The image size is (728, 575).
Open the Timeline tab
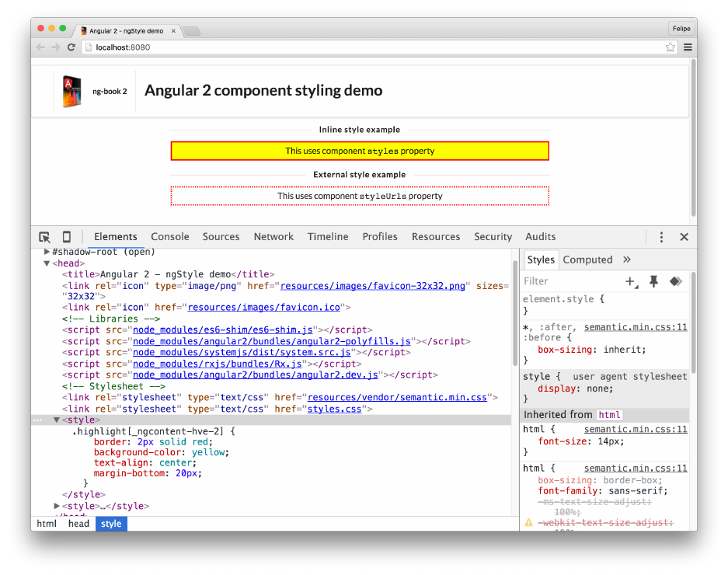[x=328, y=237]
